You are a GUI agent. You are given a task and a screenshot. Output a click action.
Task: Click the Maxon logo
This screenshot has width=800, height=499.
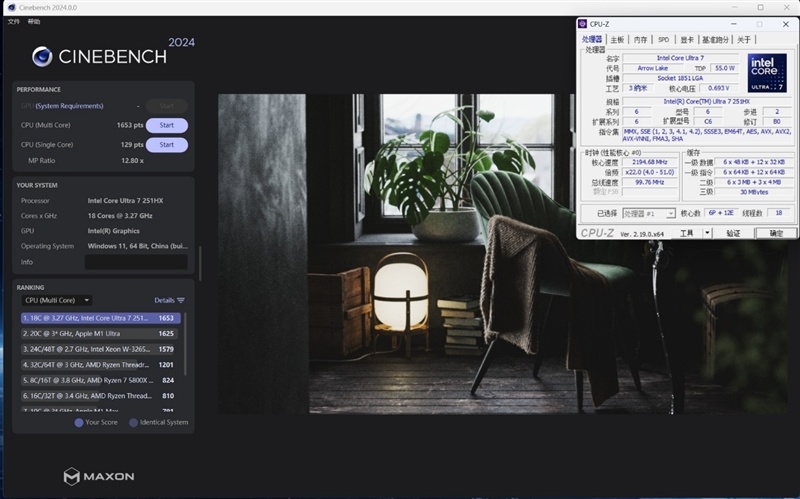(99, 477)
